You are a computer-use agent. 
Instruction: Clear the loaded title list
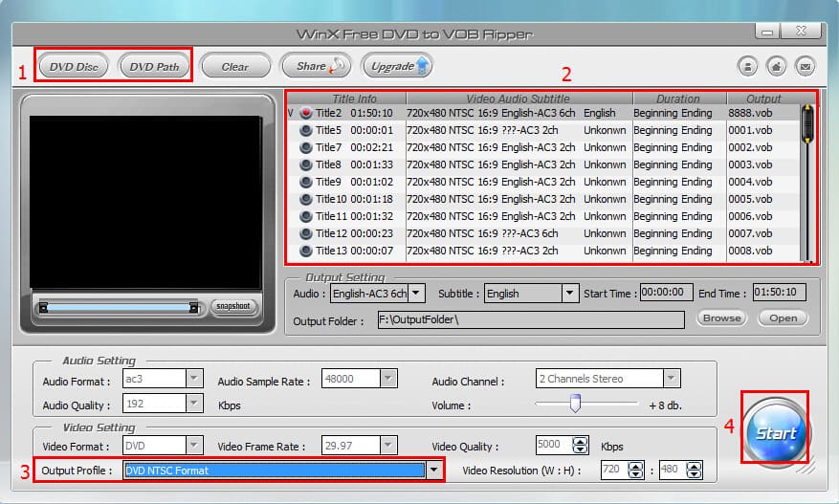point(235,66)
